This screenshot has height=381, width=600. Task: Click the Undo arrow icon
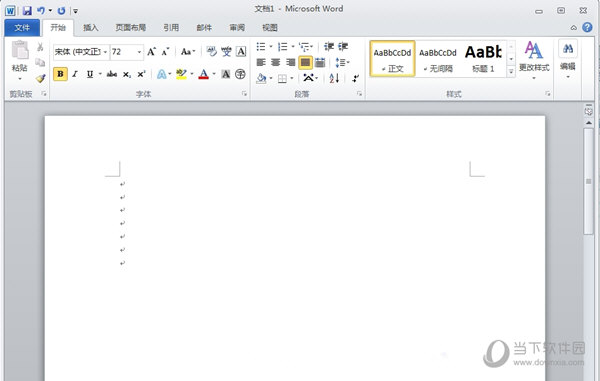click(x=41, y=11)
